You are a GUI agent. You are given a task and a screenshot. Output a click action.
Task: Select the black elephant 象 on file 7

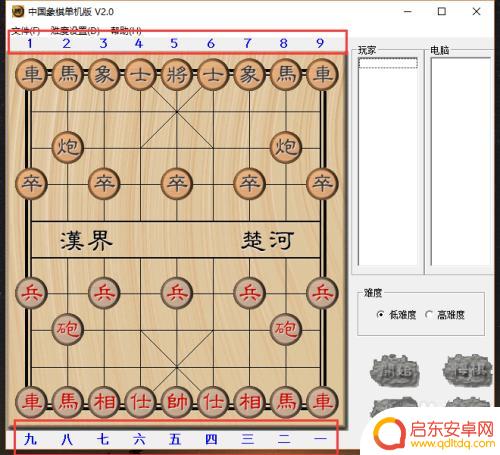coord(249,74)
